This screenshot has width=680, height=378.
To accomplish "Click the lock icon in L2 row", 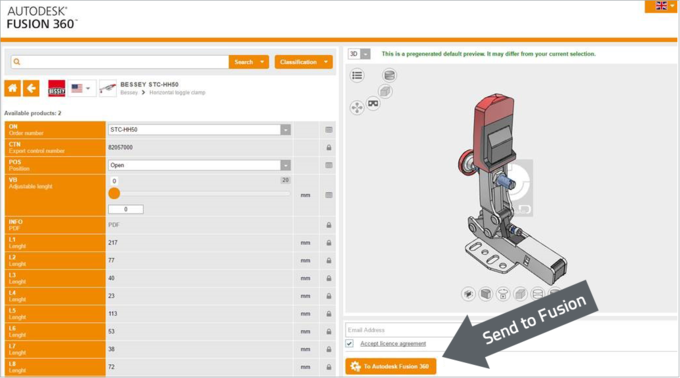I will (329, 261).
